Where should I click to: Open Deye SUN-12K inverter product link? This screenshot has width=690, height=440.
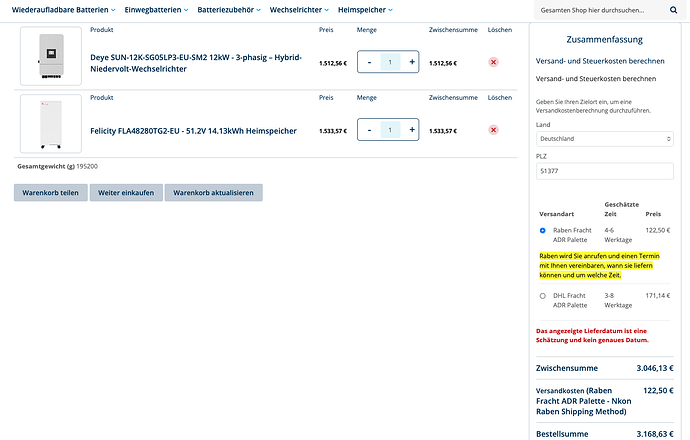point(196,63)
